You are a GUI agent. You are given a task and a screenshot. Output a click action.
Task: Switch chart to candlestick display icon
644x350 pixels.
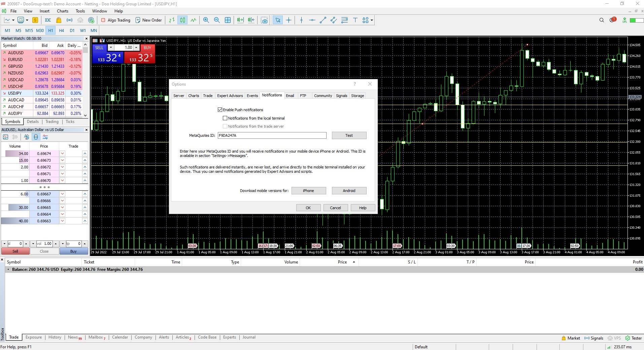point(182,20)
